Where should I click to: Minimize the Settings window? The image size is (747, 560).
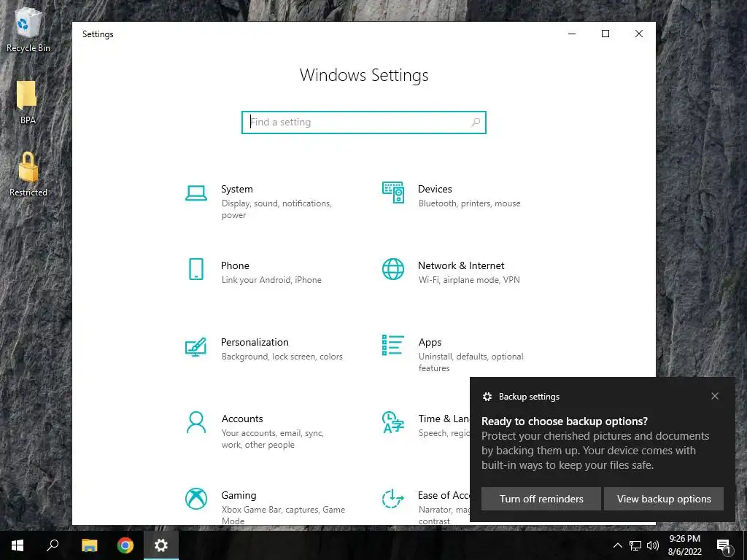(572, 34)
